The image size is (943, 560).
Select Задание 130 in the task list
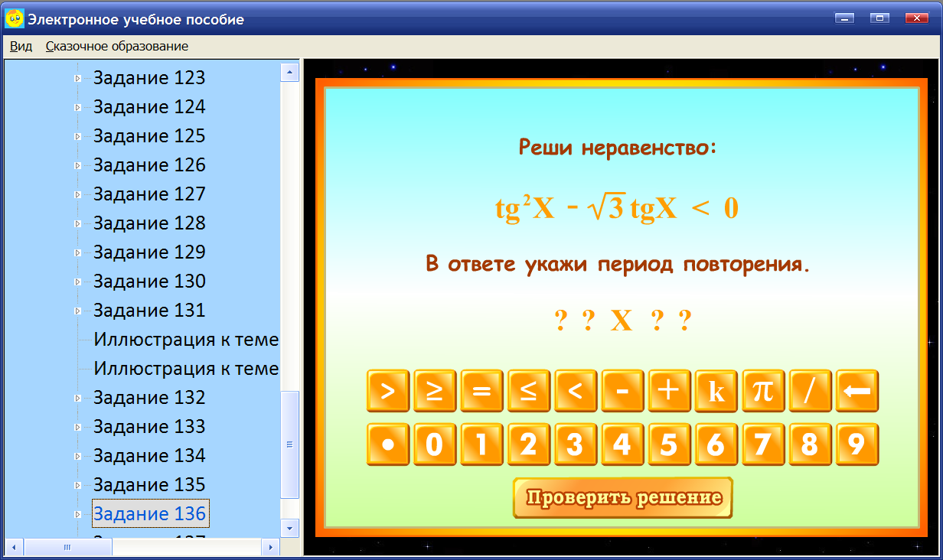coord(149,281)
